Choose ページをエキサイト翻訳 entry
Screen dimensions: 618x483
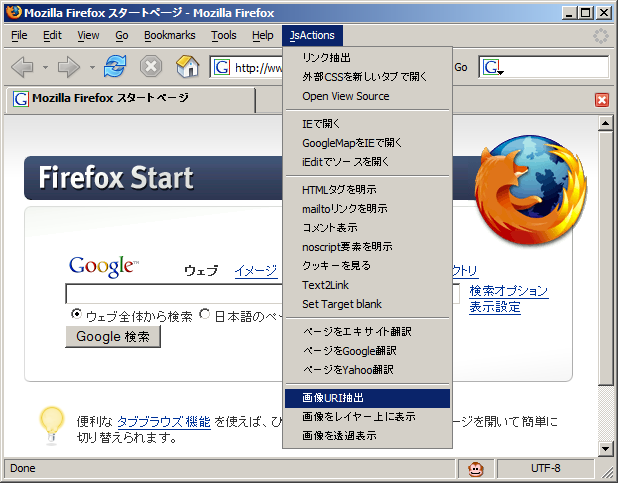367,332
